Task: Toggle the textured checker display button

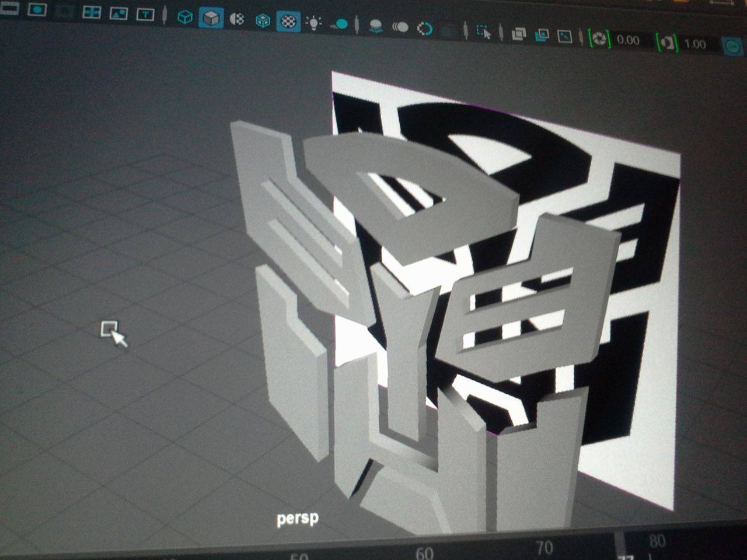Action: coord(288,22)
